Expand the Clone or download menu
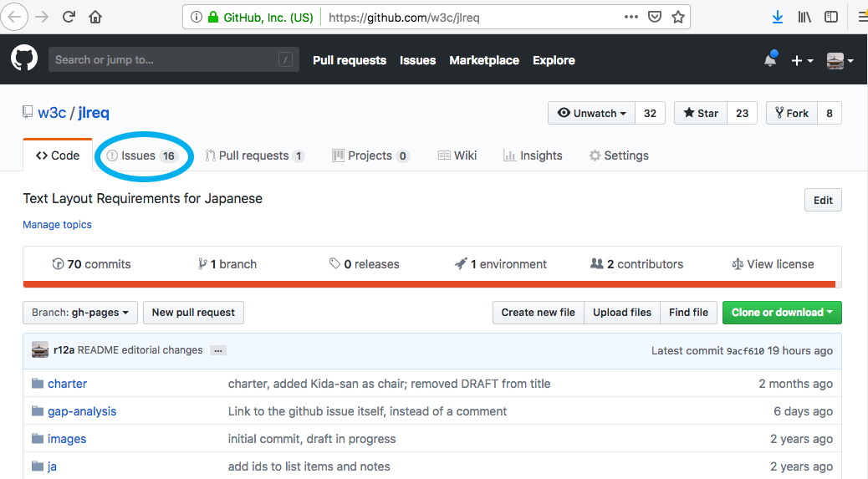This screenshot has width=868, height=479. click(781, 313)
